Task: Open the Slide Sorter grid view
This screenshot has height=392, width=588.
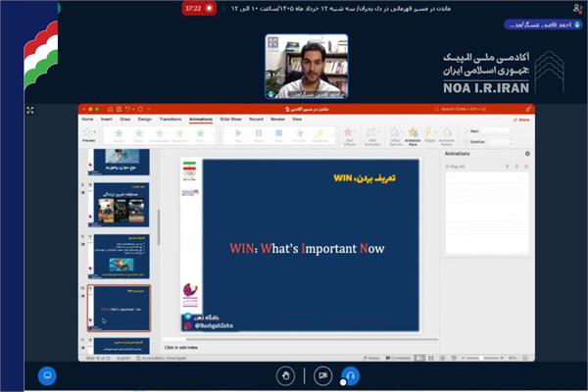Action: click(x=431, y=358)
